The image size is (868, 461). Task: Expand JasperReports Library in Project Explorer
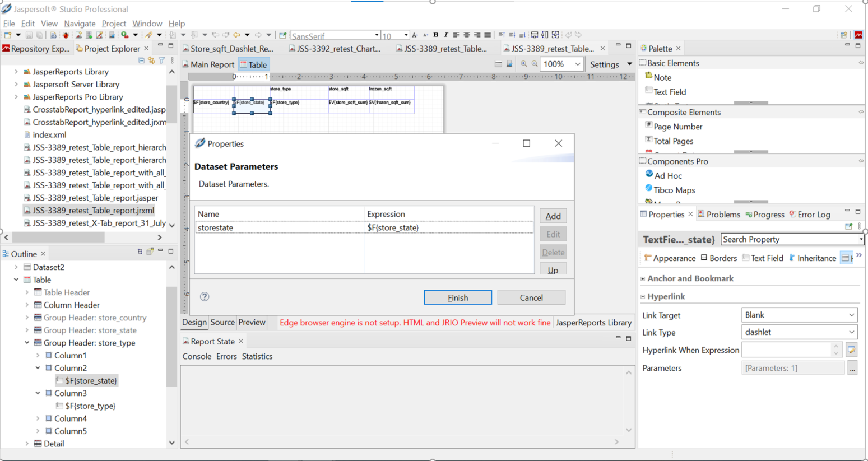coord(16,72)
